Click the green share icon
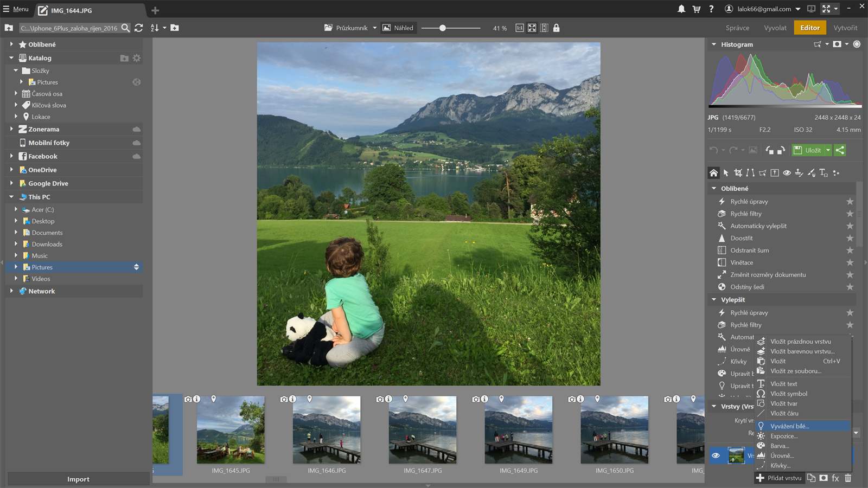868x488 pixels. point(840,150)
